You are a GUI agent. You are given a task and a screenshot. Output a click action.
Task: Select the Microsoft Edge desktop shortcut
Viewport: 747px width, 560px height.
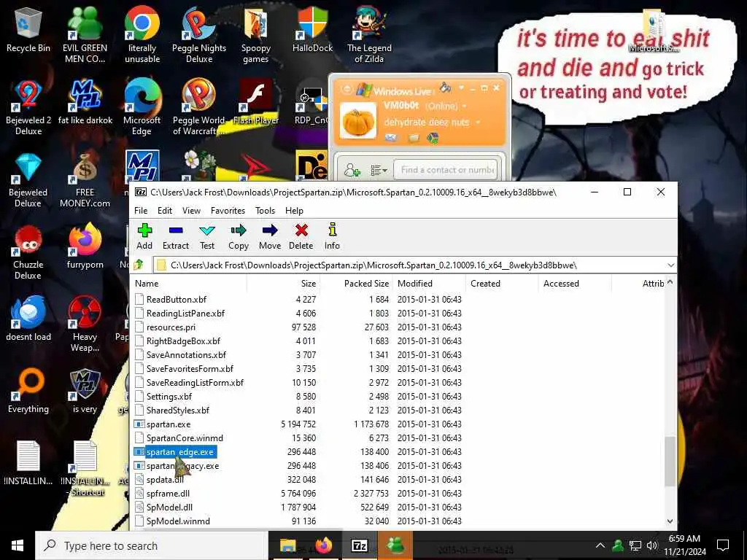click(142, 108)
